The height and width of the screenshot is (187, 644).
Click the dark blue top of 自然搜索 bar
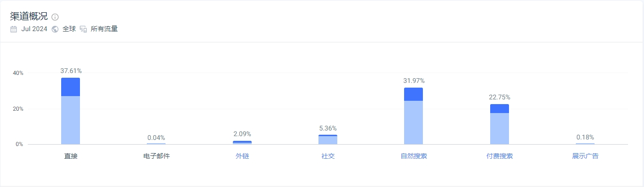point(413,94)
